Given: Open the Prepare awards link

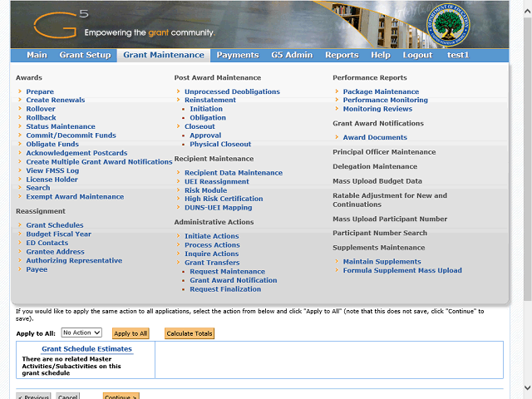Looking at the screenshot, I should click(x=40, y=91).
